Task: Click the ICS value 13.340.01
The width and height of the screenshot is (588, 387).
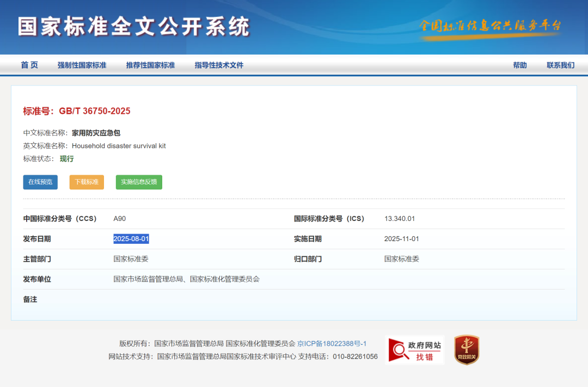Action: pyautogui.click(x=400, y=219)
